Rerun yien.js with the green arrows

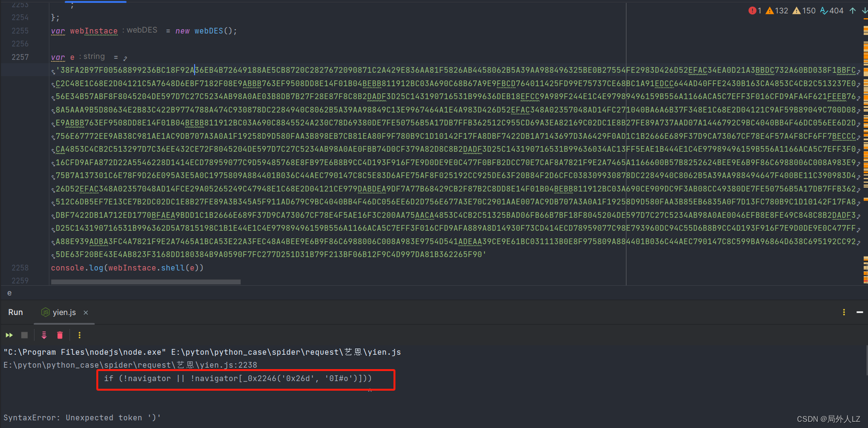click(x=9, y=335)
